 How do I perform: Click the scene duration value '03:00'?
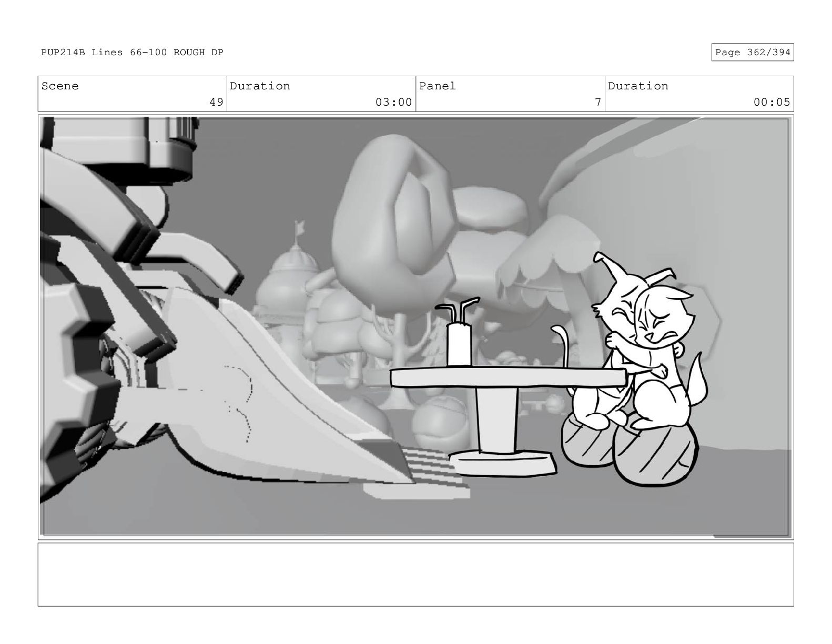click(393, 102)
